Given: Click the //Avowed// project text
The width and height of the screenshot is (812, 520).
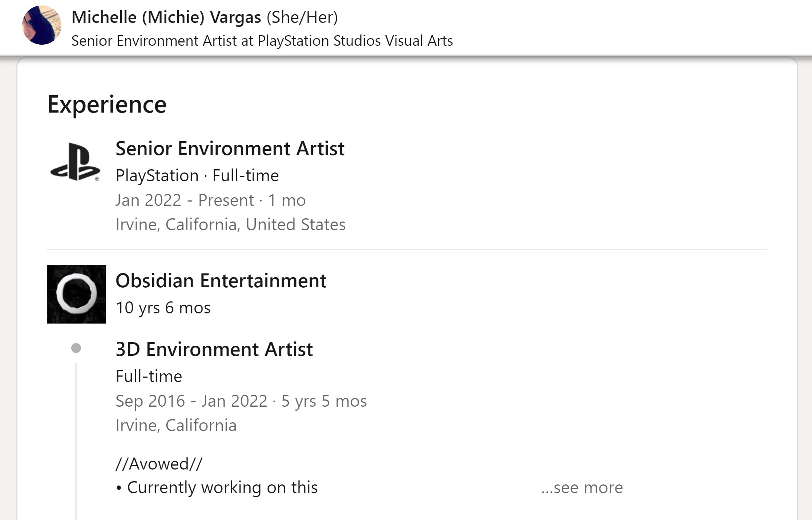Looking at the screenshot, I should pyautogui.click(x=159, y=464).
